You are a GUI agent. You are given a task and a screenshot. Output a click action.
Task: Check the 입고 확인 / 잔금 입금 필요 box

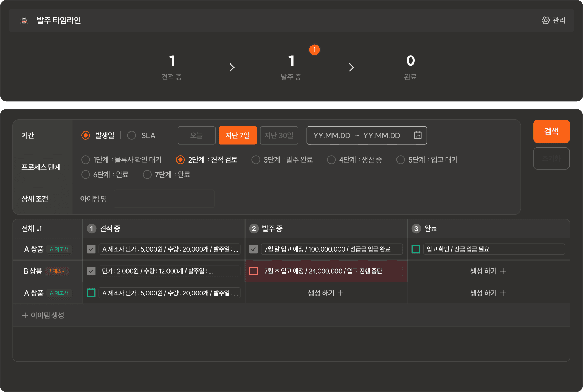416,249
